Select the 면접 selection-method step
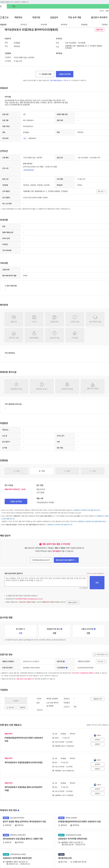This screenshot has height=868, width=109. coord(42,471)
